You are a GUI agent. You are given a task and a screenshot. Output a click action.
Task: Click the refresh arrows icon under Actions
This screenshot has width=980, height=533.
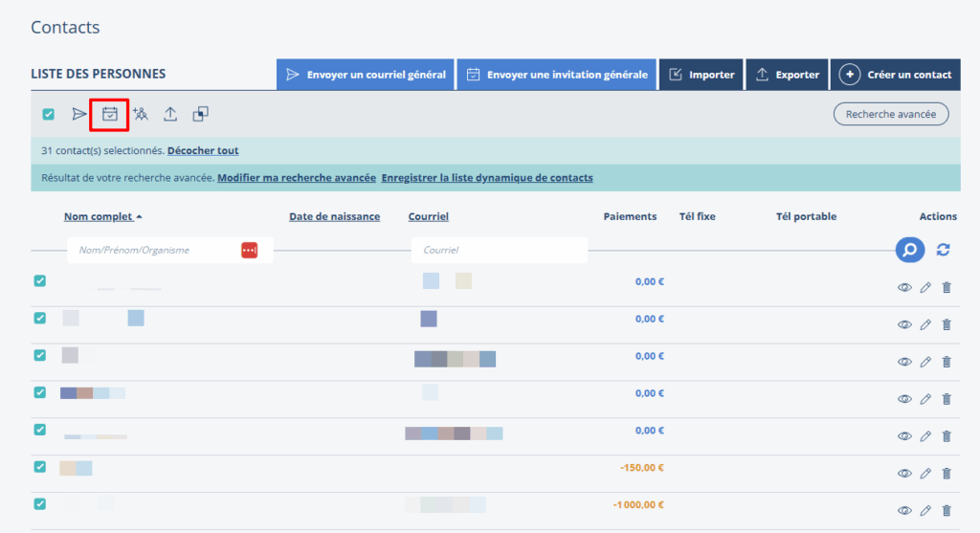tap(943, 250)
